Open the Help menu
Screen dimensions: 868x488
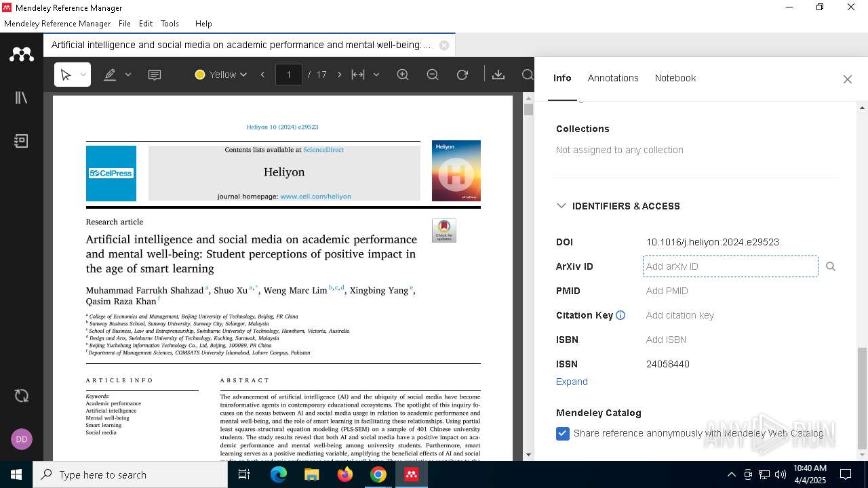[203, 23]
